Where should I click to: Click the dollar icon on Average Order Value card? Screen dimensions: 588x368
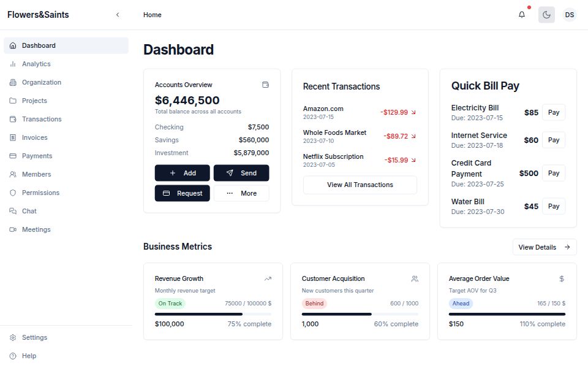pyautogui.click(x=561, y=278)
